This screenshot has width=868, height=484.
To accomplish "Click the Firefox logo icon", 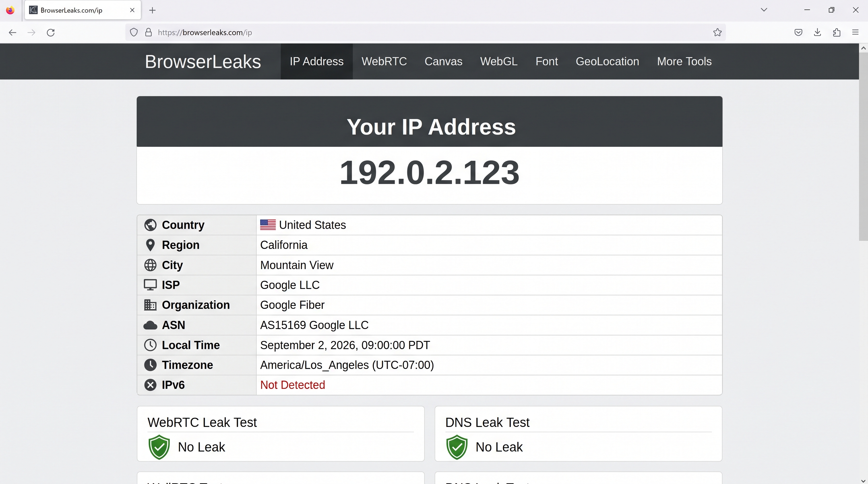I will (x=10, y=10).
